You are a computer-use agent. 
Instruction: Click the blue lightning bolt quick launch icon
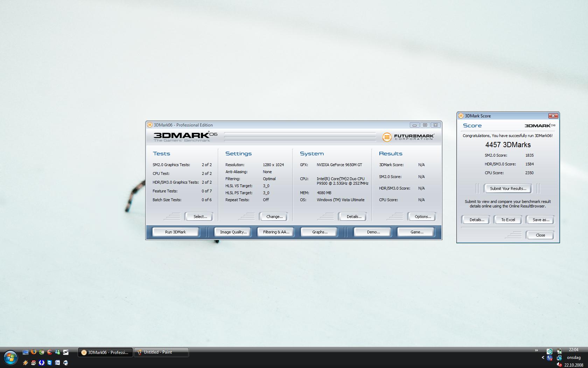pos(42,363)
